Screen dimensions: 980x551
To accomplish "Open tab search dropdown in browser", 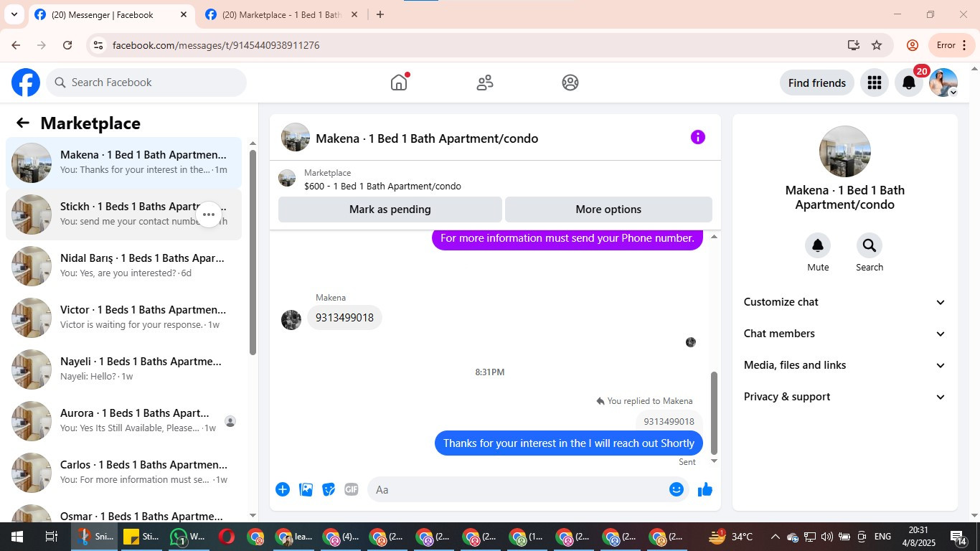I will (14, 14).
